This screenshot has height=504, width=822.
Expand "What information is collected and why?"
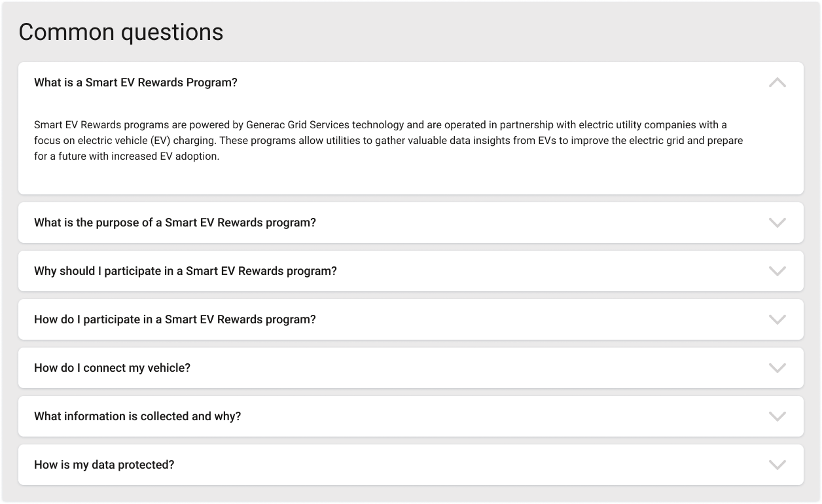pos(137,416)
